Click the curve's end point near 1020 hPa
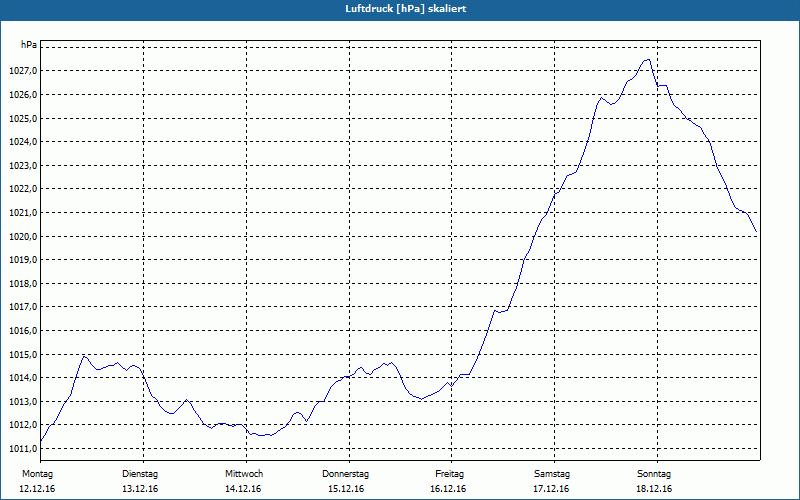Viewport: 800px width, 500px height. [756, 232]
